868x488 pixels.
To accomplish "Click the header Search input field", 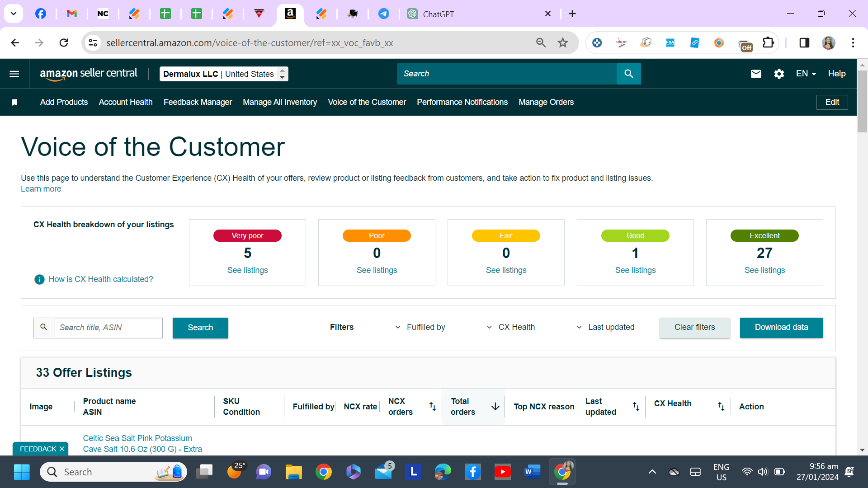I will pos(506,74).
